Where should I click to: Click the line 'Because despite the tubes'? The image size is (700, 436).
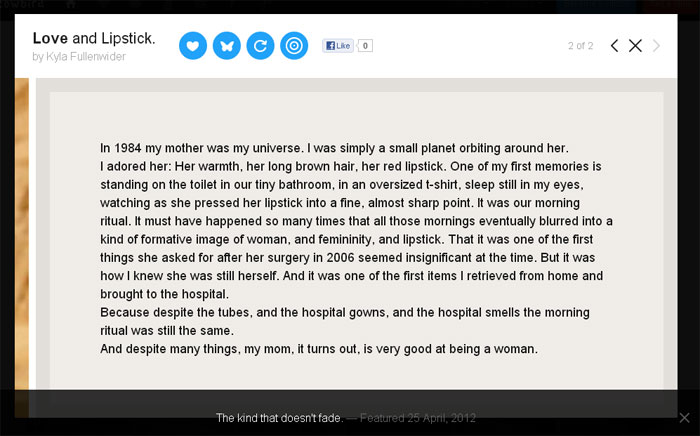tap(345, 312)
